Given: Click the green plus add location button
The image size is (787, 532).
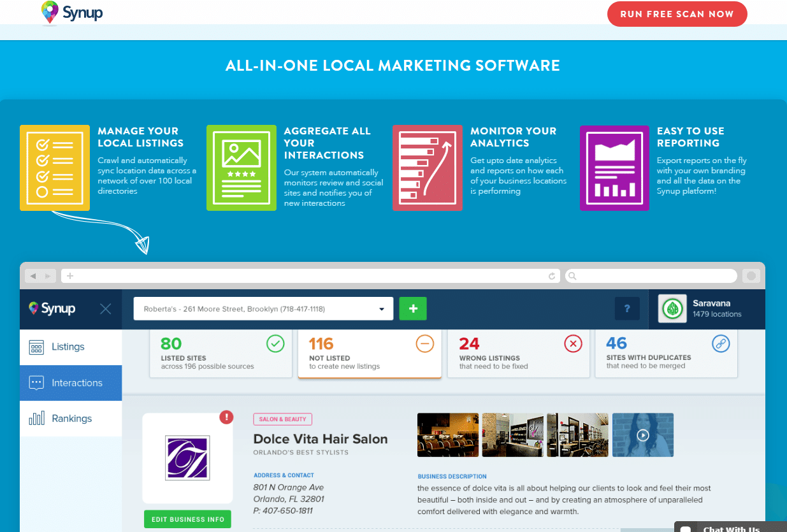Looking at the screenshot, I should pyautogui.click(x=413, y=309).
